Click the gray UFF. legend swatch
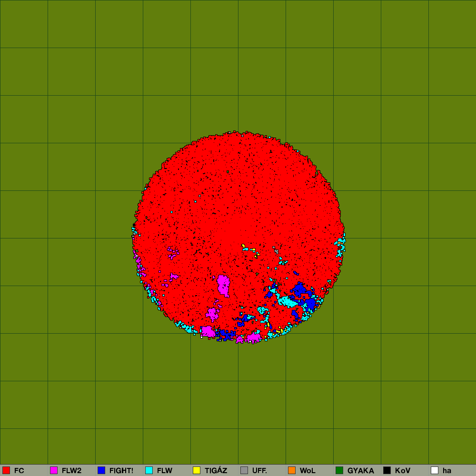Viewport: 476px width, 476px height. pos(244,470)
